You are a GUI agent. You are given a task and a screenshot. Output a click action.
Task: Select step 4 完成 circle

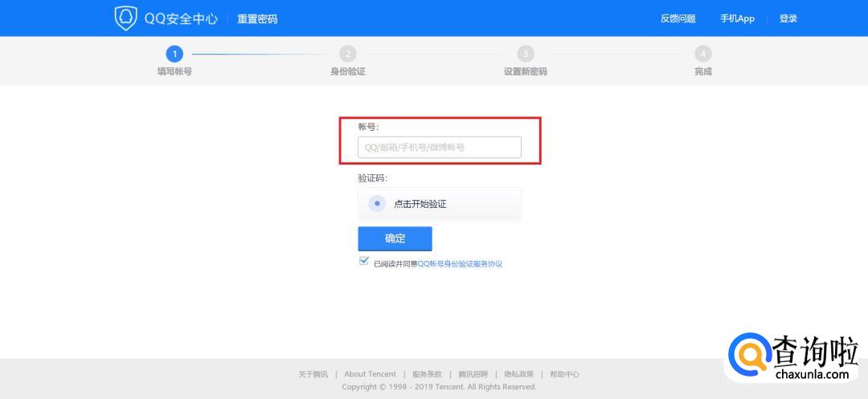tap(703, 54)
